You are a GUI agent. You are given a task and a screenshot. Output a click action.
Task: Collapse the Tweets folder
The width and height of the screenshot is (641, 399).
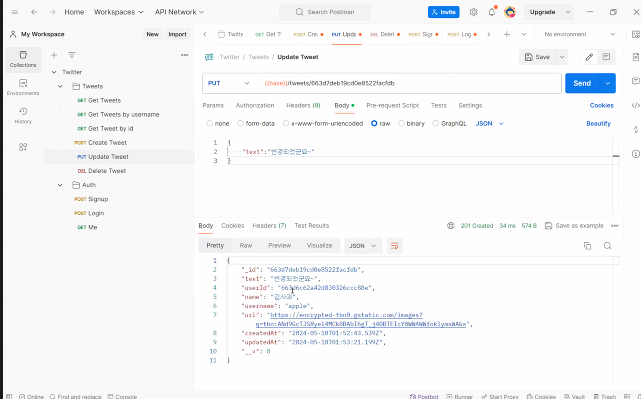(60, 86)
